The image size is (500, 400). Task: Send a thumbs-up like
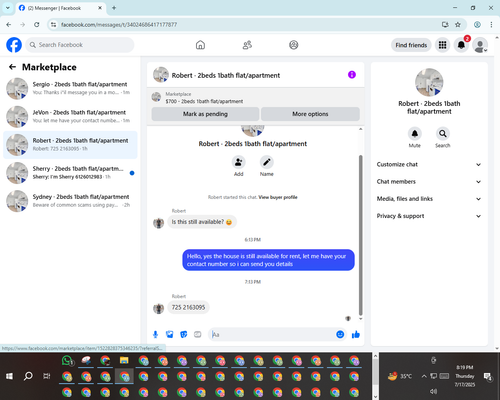tap(356, 334)
